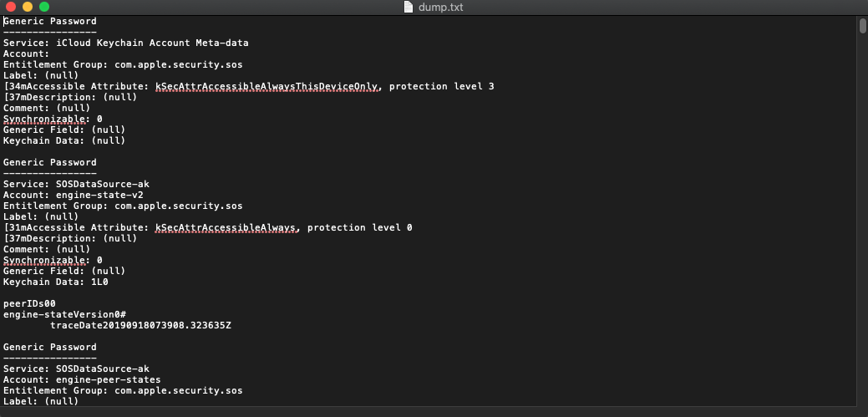
Task: Minimize the dump.txt window
Action: [x=28, y=7]
